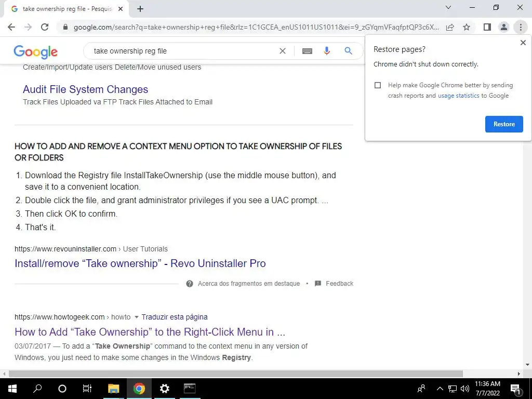Open File Explorer from the taskbar

pos(114,389)
